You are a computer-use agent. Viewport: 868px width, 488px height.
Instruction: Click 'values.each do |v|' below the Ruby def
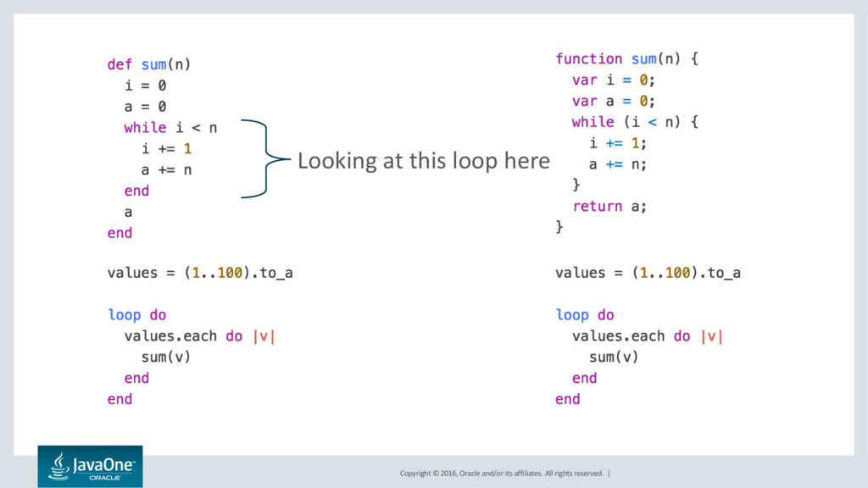pyautogui.click(x=200, y=335)
